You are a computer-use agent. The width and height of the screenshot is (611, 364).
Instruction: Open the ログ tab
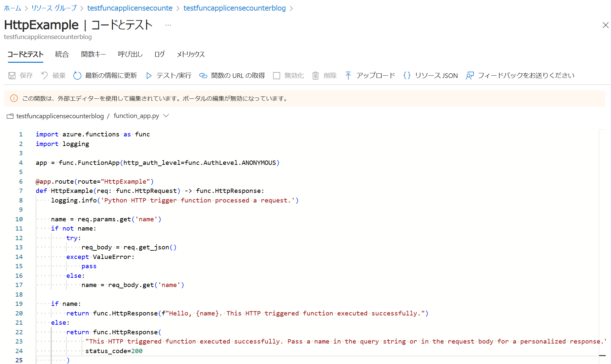point(160,54)
